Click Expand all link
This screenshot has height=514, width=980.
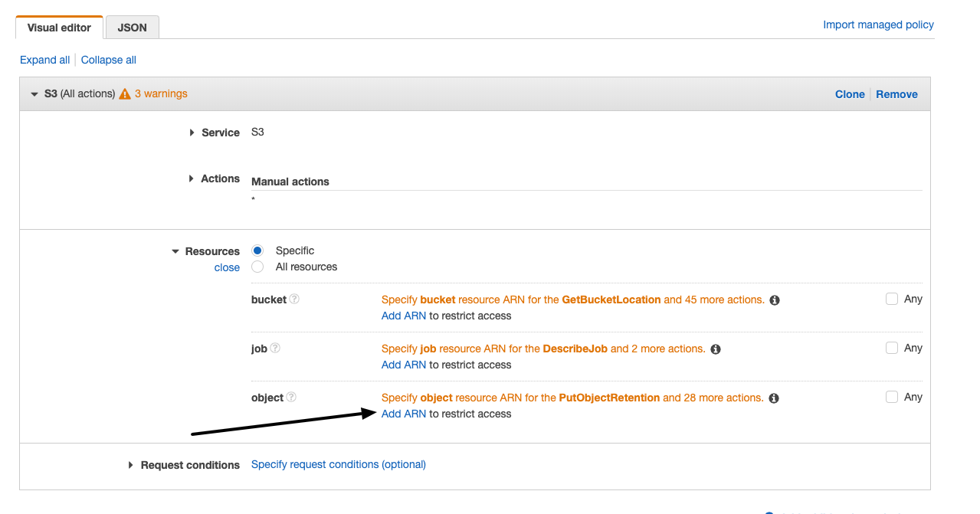pyautogui.click(x=44, y=60)
